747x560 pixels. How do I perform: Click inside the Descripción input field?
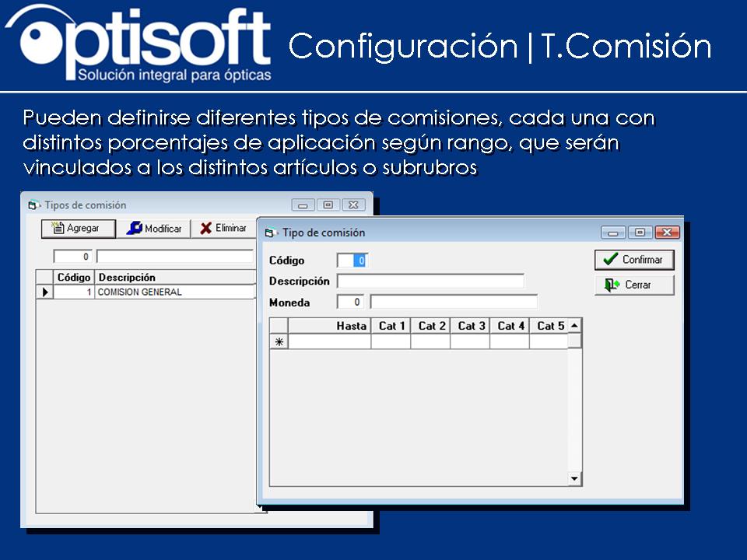pos(432,281)
